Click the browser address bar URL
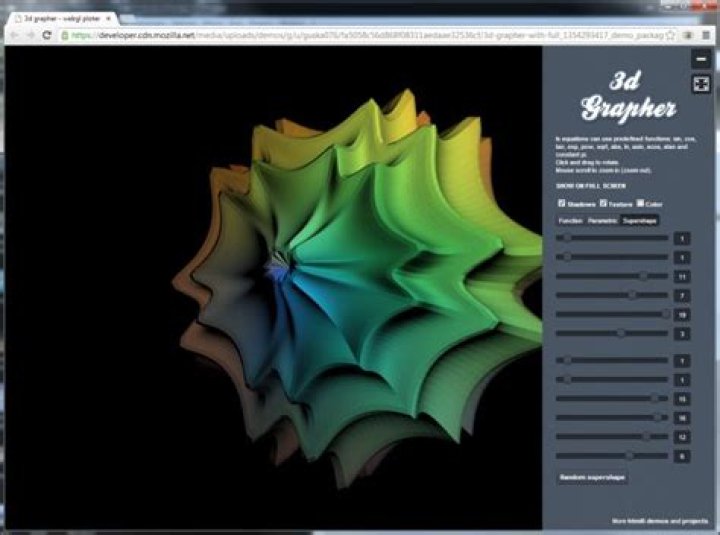Screen dimensions: 720x535 [x=366, y=35]
